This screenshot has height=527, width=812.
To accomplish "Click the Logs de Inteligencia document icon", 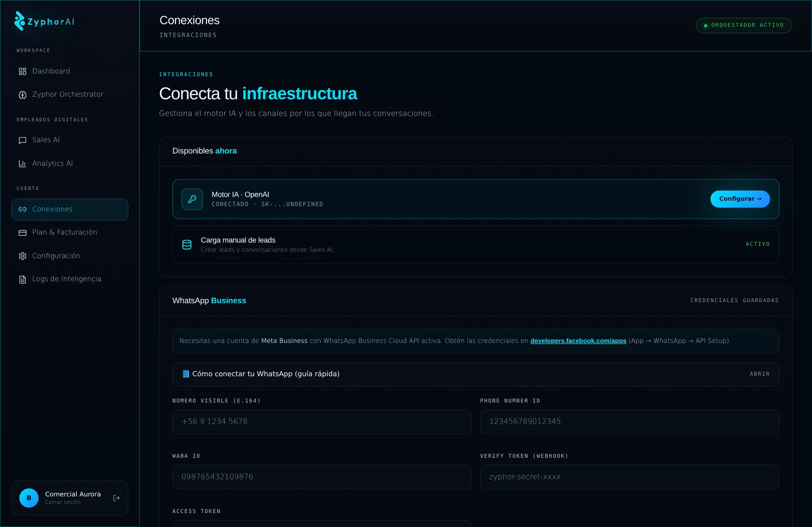I will click(x=22, y=279).
